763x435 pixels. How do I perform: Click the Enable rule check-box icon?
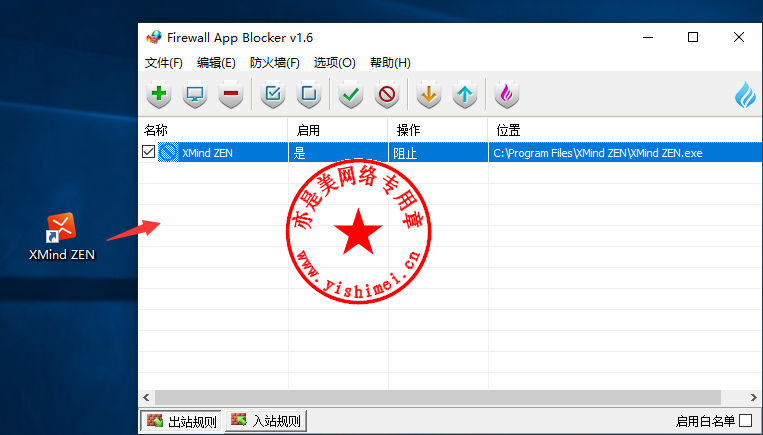tap(272, 94)
